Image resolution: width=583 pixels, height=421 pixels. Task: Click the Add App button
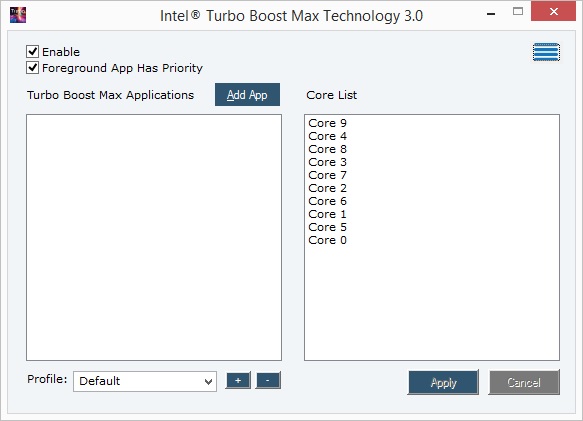coord(247,94)
